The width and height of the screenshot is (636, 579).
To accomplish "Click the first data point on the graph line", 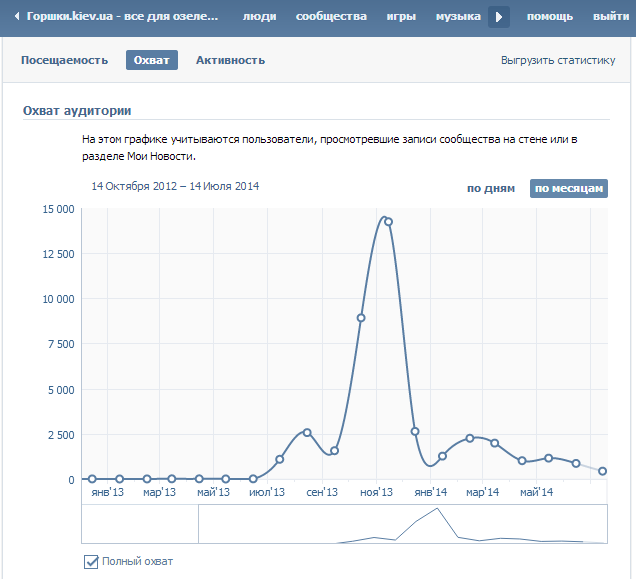I will click(x=93, y=479).
